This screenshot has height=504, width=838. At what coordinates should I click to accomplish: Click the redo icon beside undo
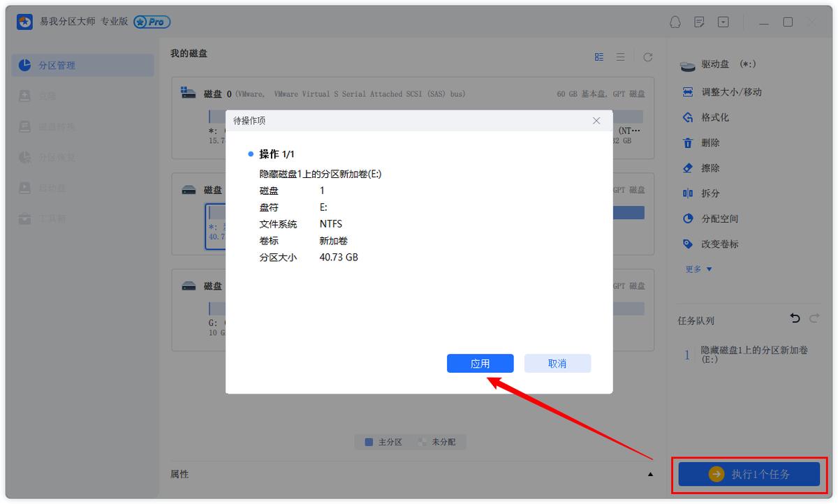click(814, 318)
